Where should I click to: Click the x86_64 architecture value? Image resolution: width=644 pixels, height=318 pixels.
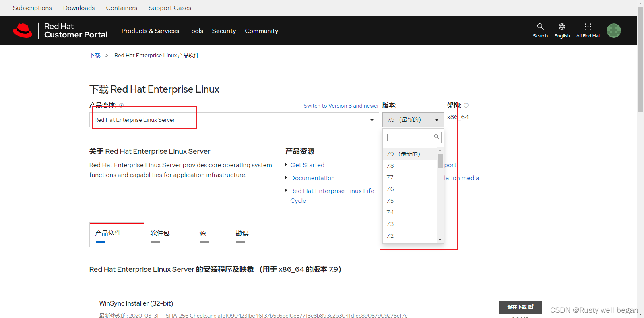[458, 117]
